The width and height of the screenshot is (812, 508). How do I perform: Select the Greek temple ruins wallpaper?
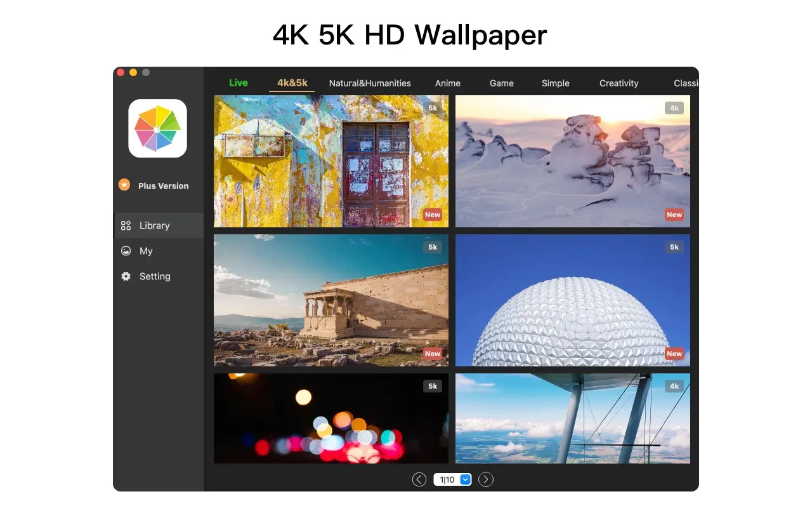pyautogui.click(x=331, y=300)
